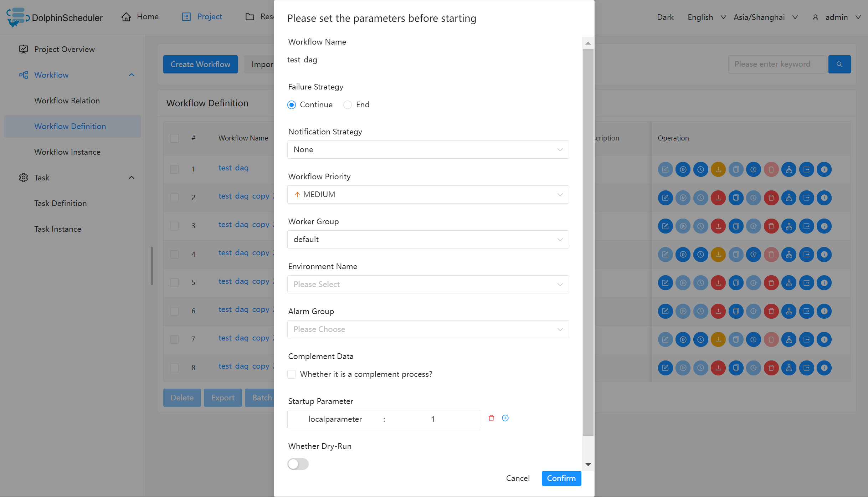Select the End failure strategy radio
The width and height of the screenshot is (868, 497).
[348, 105]
